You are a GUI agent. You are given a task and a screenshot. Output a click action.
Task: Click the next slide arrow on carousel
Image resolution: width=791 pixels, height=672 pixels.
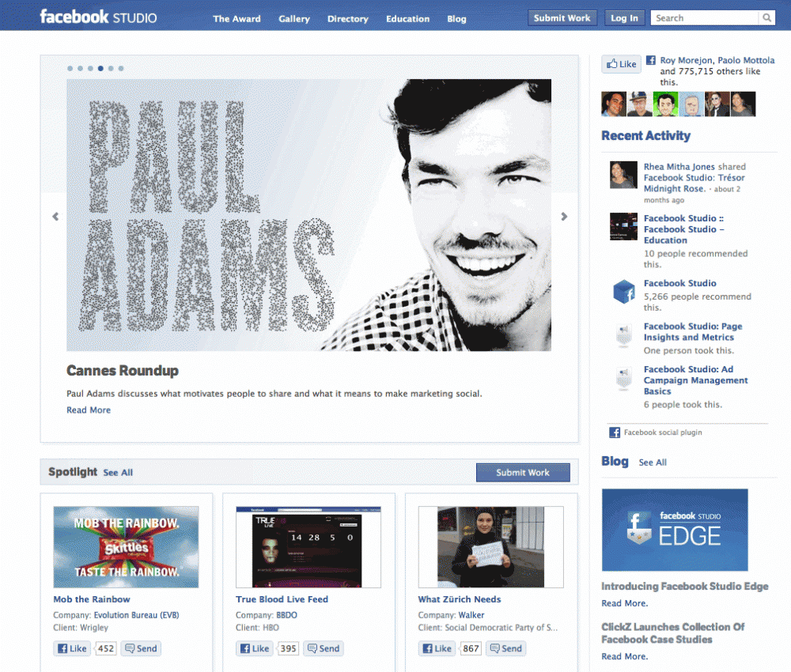pos(564,217)
